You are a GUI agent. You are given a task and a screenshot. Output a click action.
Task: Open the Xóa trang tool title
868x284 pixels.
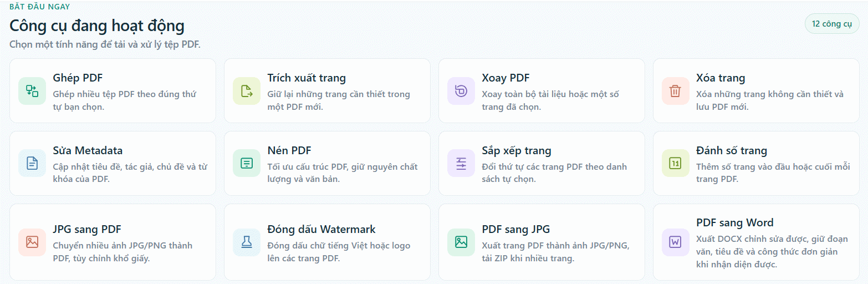721,78
